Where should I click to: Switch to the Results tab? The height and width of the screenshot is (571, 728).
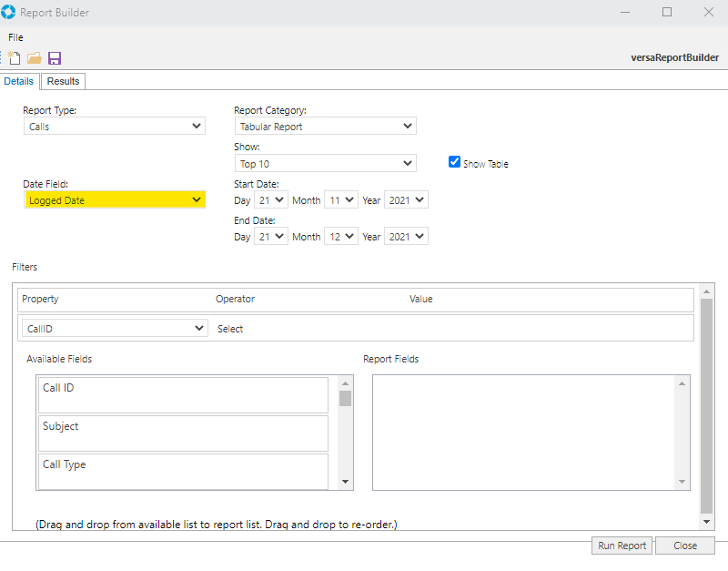click(63, 81)
